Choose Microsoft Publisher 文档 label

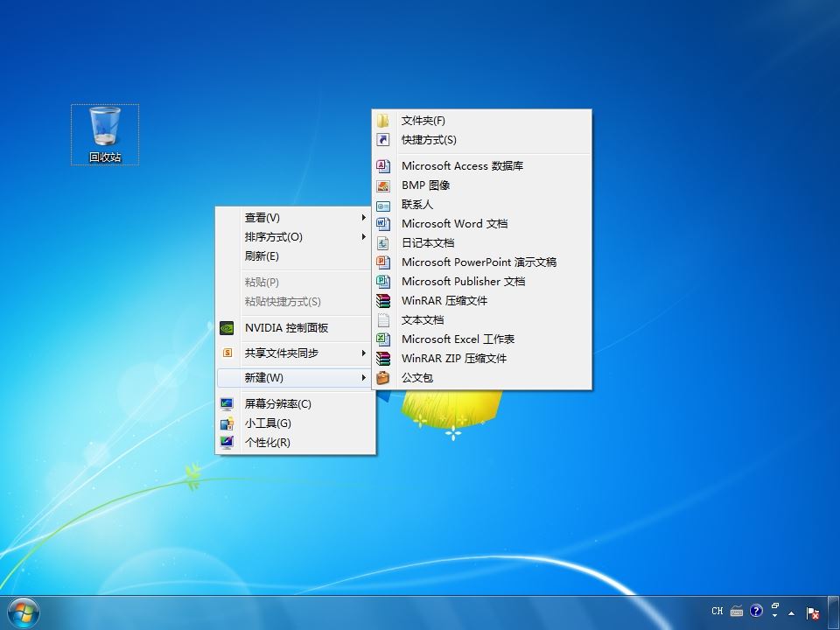464,282
